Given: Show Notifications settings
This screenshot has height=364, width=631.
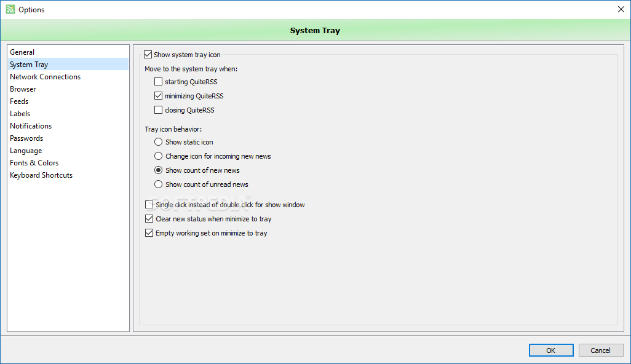Looking at the screenshot, I should click(68, 126).
